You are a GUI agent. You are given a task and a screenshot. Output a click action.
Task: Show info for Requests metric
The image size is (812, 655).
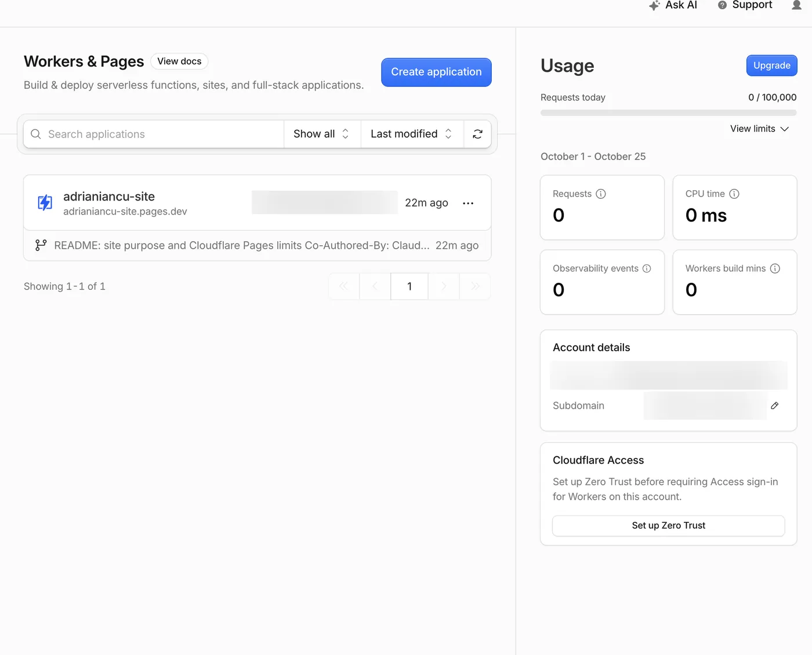coord(601,194)
